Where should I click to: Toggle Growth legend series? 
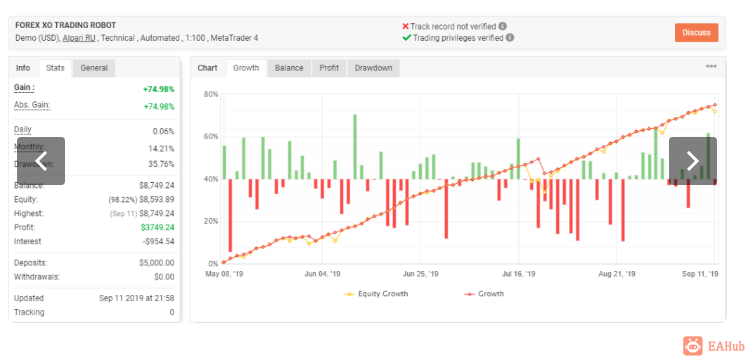[484, 293]
